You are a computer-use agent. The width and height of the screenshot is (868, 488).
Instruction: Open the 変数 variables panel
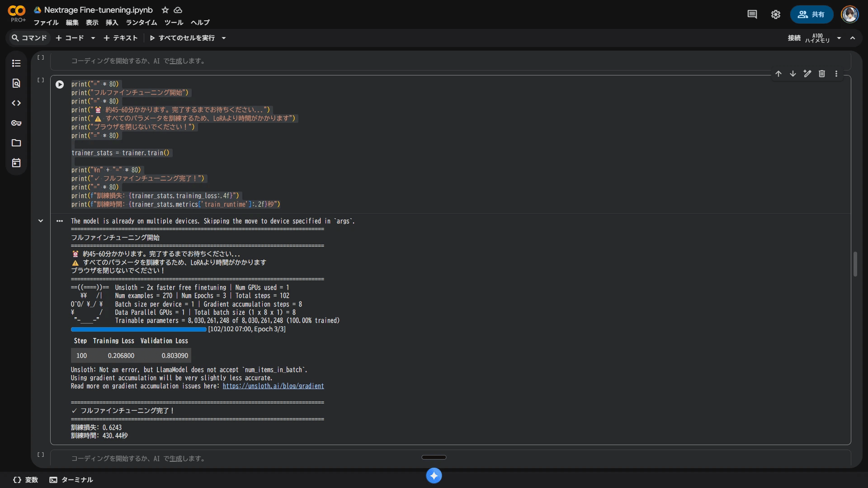click(x=26, y=480)
